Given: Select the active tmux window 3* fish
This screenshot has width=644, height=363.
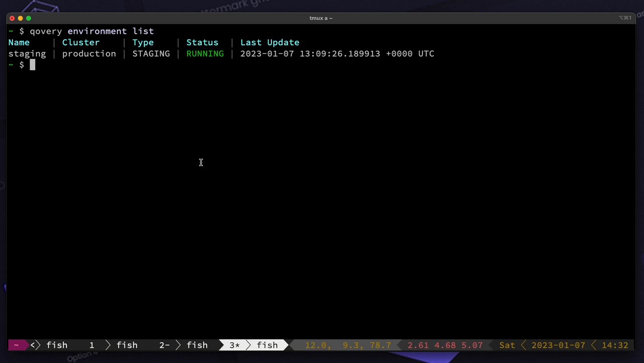Looking at the screenshot, I should [x=254, y=345].
